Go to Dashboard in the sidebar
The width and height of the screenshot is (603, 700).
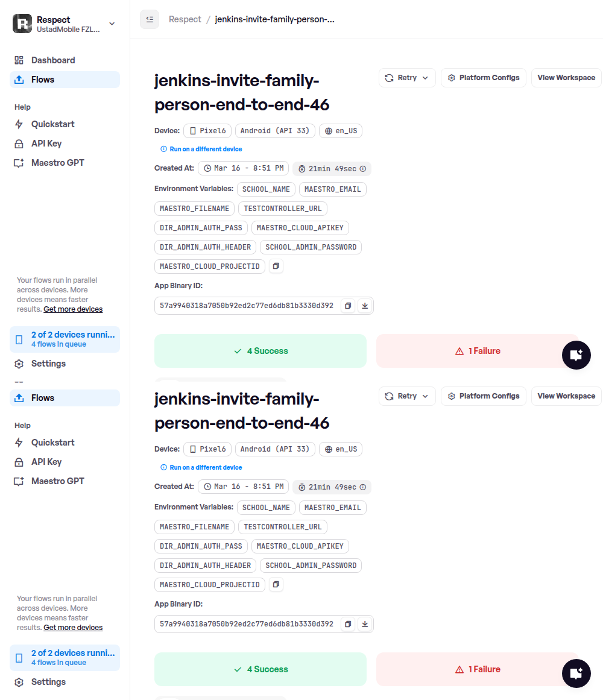pyautogui.click(x=53, y=60)
